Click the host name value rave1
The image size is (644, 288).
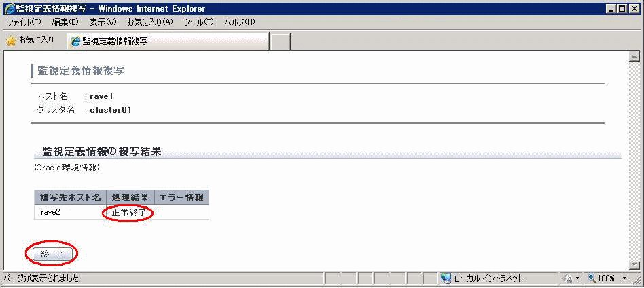(101, 96)
